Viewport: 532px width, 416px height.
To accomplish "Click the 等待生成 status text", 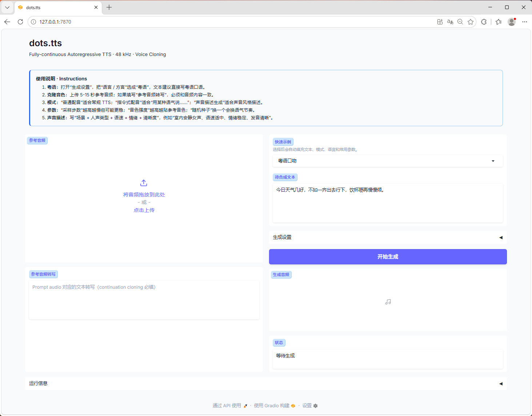I will pos(285,356).
